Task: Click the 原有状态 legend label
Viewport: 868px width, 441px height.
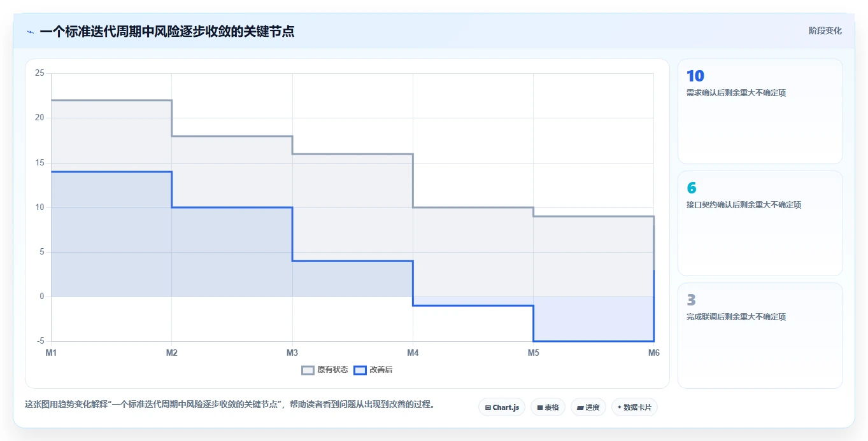Action: pyautogui.click(x=332, y=370)
